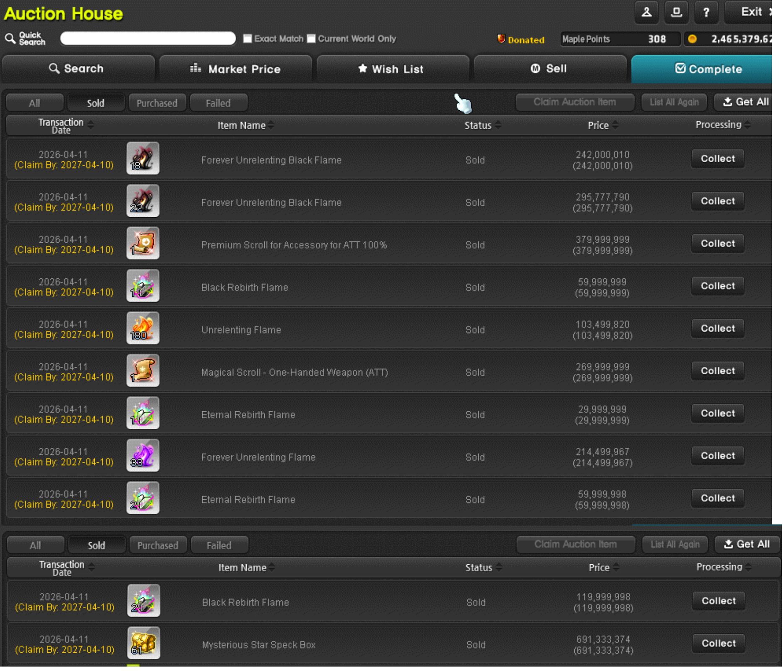Collect the Forever Unrelenting Flame 214,499,967 sale

(718, 456)
